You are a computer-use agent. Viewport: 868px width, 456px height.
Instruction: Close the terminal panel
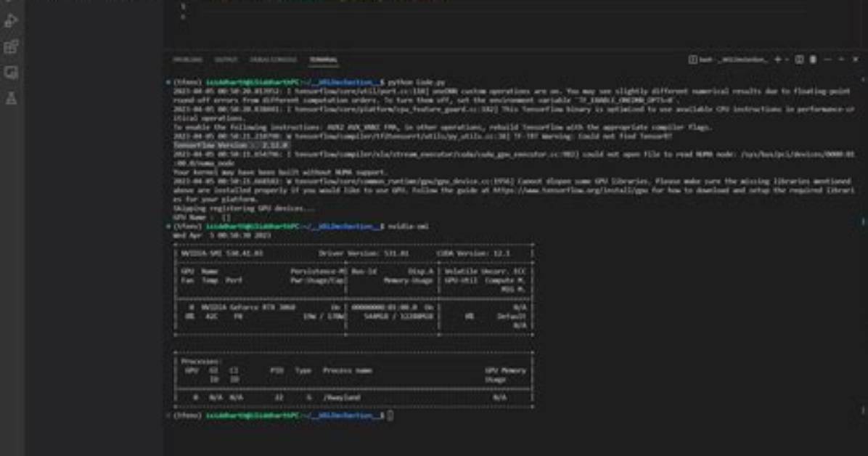click(855, 60)
